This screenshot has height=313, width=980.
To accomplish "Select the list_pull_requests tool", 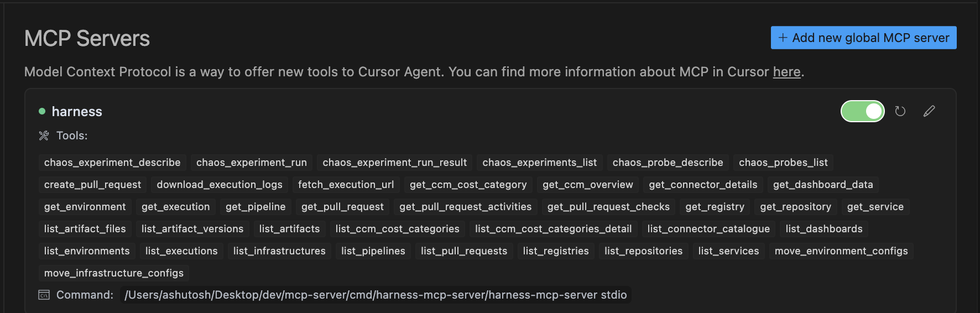I will pyautogui.click(x=464, y=251).
